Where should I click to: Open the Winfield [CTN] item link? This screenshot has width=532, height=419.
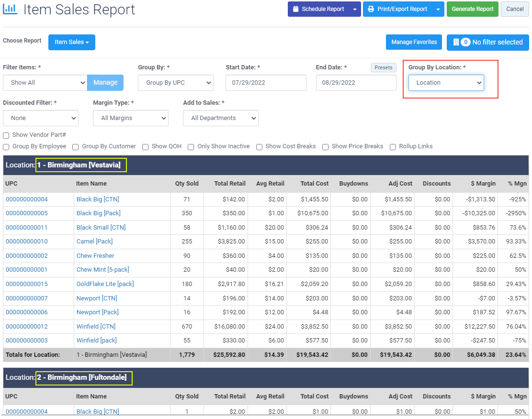point(96,327)
